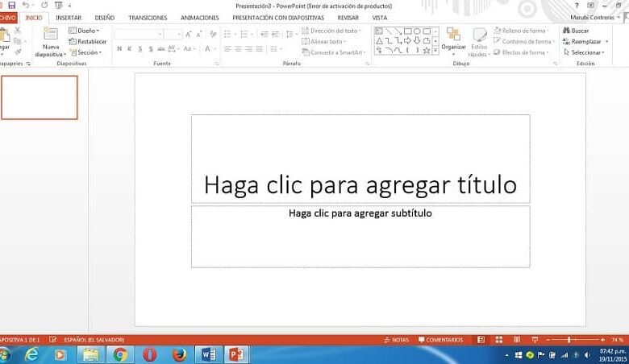Click the Save icon in quick access toolbar
Screen dimensions: 629x364
click(x=11, y=5)
